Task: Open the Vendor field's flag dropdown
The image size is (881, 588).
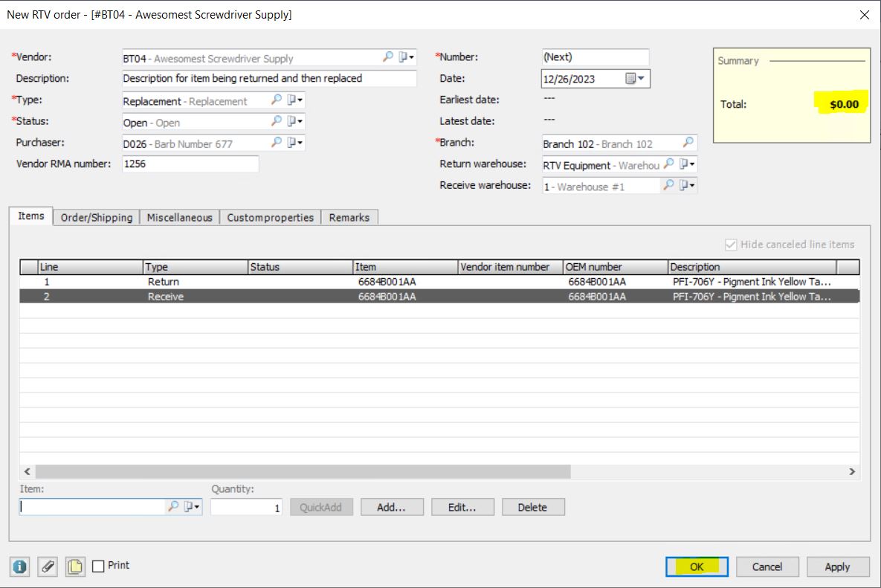Action: click(x=406, y=56)
